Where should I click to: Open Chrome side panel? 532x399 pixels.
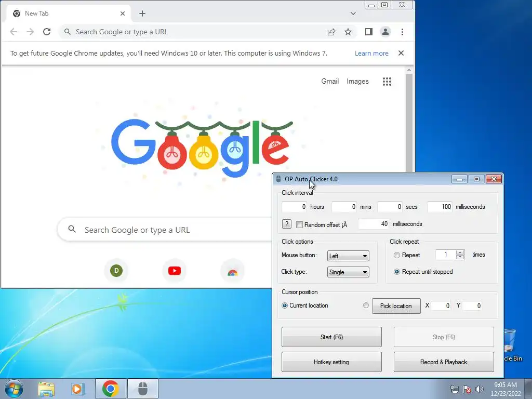tap(369, 32)
